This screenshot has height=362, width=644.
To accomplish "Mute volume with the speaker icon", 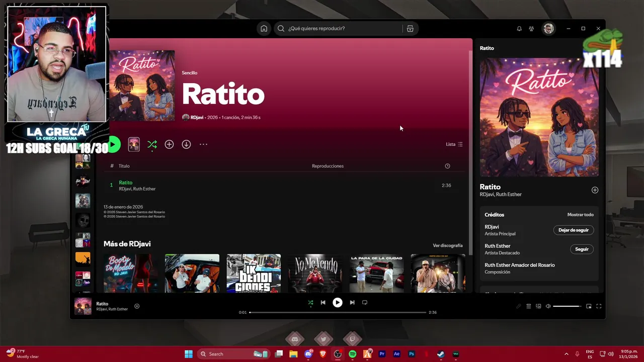I will point(548,306).
